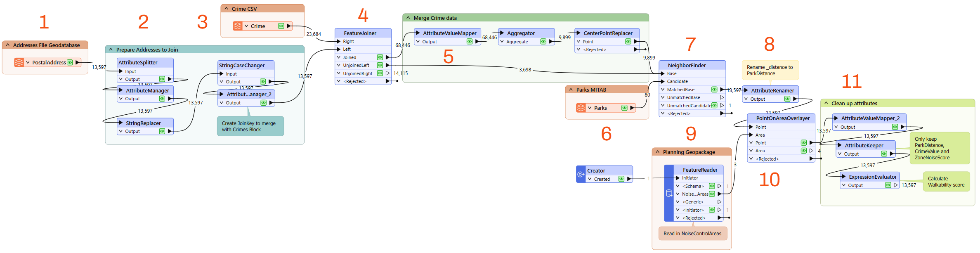This screenshot has width=980, height=253.
Task: Expand the Parks feature type chevron
Action: pyautogui.click(x=590, y=108)
